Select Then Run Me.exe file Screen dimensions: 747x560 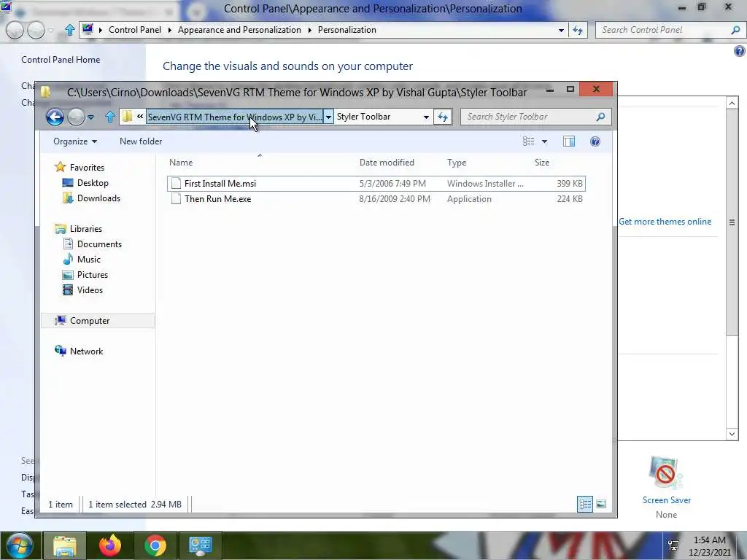click(x=376, y=199)
